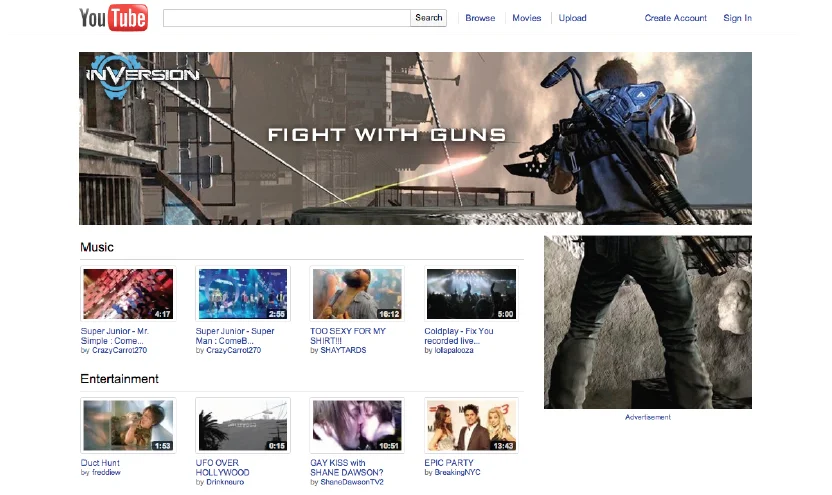
Task: Open the Music category heading
Action: 97,247
